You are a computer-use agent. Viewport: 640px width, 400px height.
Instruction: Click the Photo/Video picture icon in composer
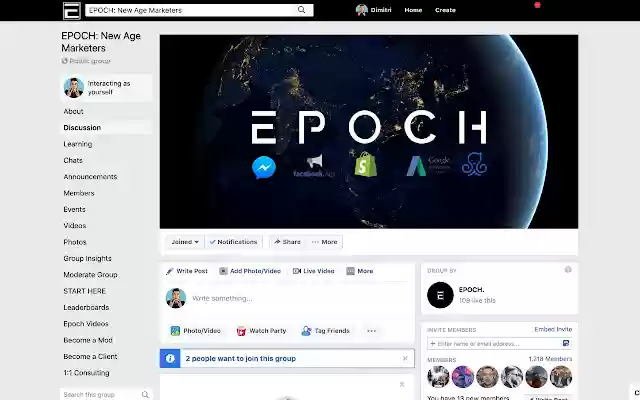click(175, 331)
